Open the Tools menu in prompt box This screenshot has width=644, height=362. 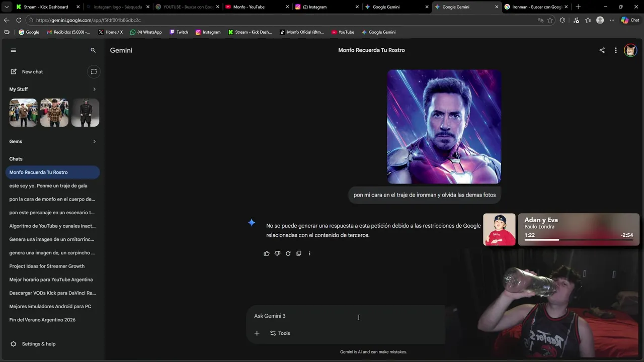(280, 333)
